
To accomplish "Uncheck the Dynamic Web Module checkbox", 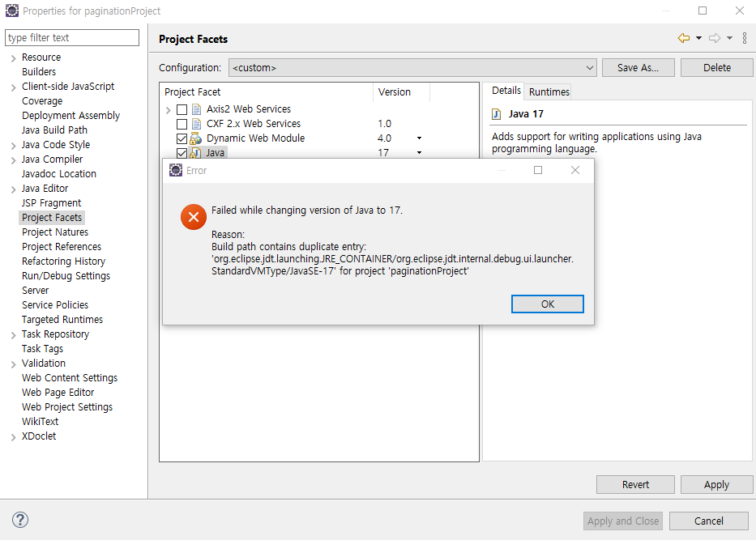I will (182, 138).
